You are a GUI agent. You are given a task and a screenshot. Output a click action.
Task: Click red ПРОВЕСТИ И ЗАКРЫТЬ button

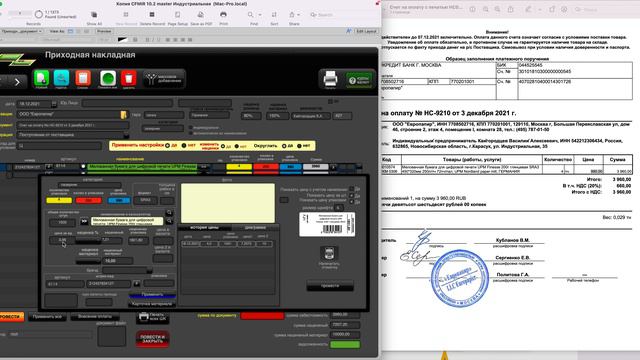pos(152,339)
